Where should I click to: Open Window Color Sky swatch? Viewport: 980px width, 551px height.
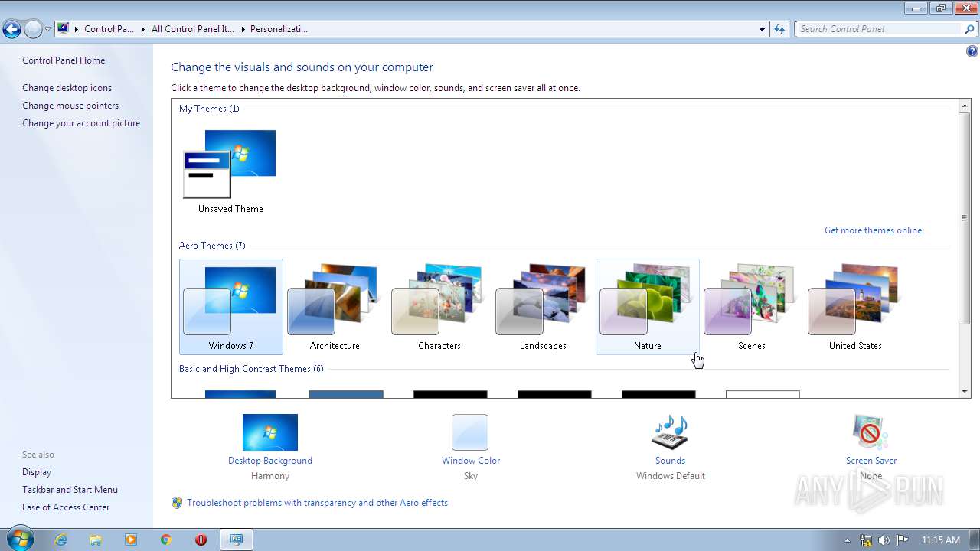point(470,432)
